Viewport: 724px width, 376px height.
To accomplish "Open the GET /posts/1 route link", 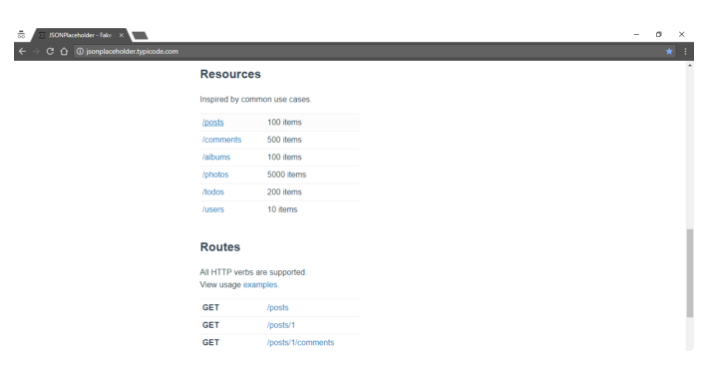I will pos(281,325).
